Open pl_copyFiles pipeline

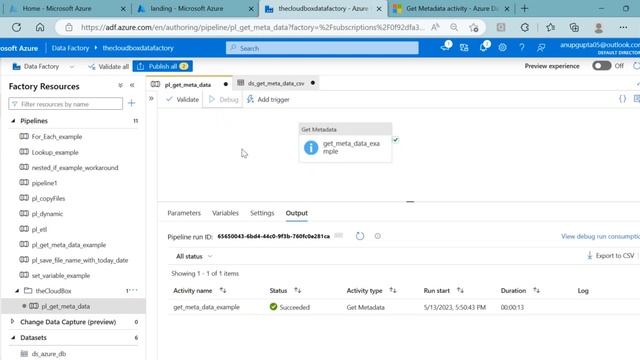[x=48, y=198]
